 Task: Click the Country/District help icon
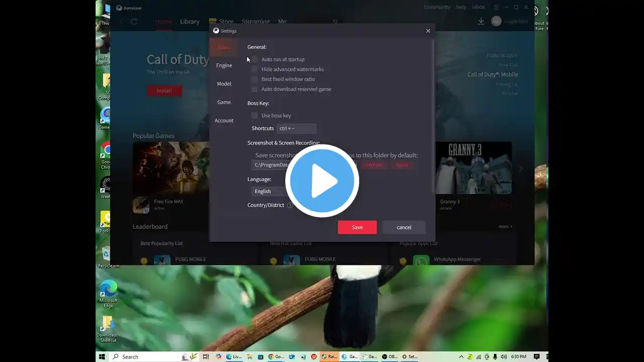tap(290, 205)
